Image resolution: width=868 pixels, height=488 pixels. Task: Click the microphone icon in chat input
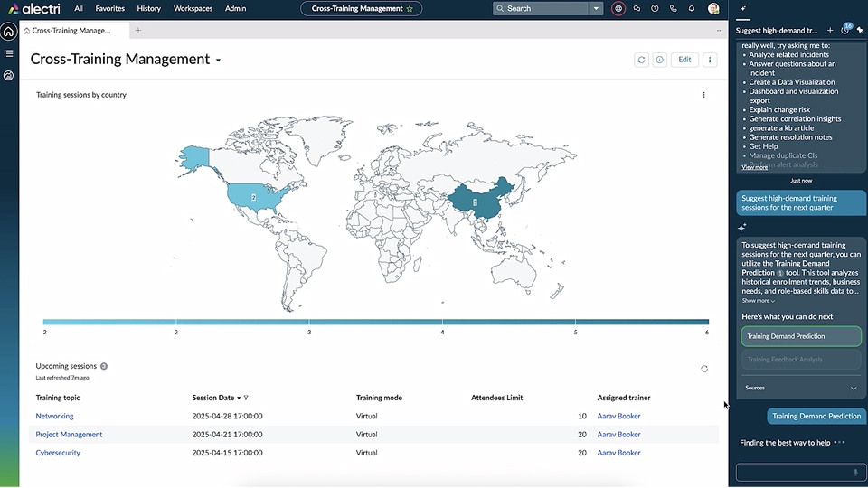click(x=855, y=472)
